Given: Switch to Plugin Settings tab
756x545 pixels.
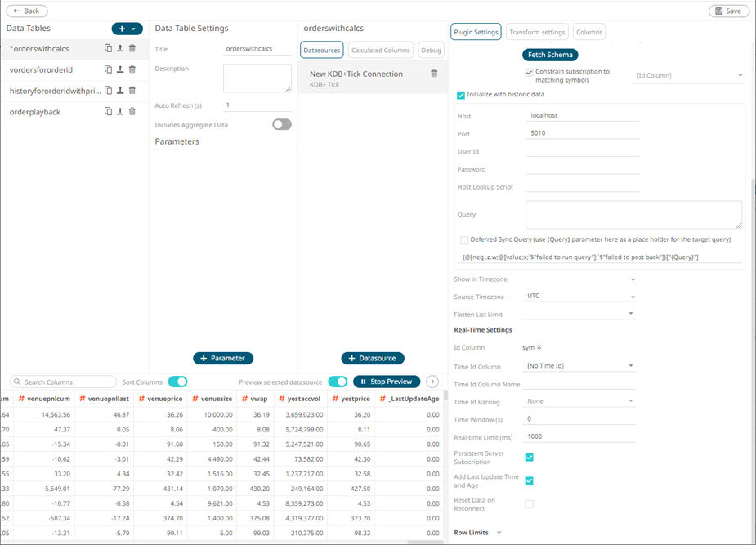Looking at the screenshot, I should click(476, 32).
